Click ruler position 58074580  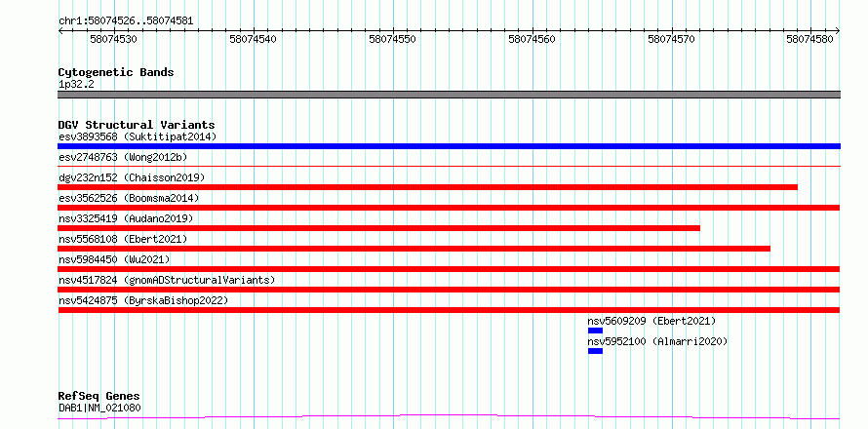(x=810, y=40)
